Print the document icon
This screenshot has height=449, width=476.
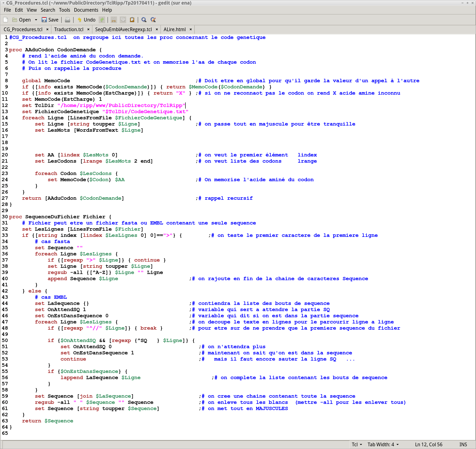[x=68, y=20]
